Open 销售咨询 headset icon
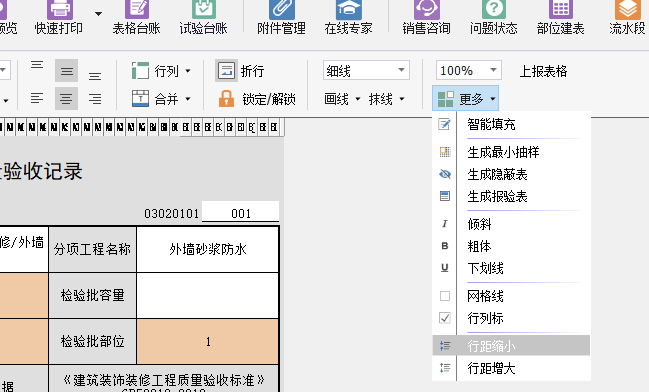This screenshot has width=649, height=392. tap(427, 9)
